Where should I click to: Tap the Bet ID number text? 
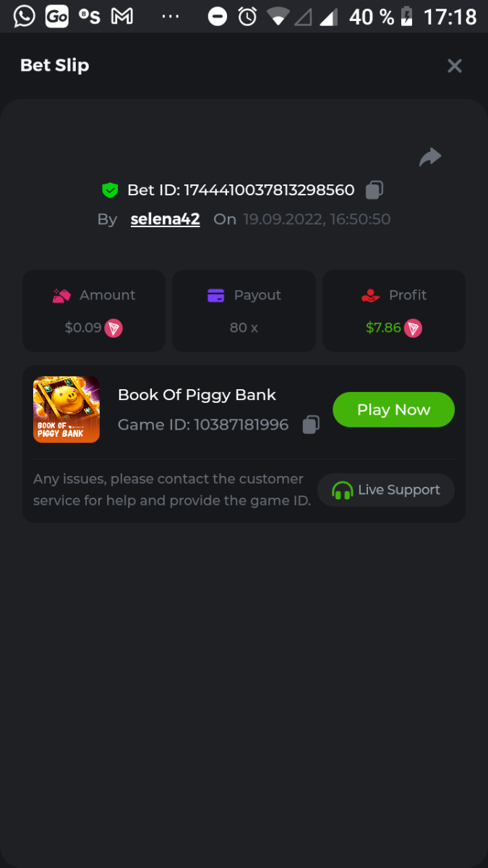pyautogui.click(x=269, y=190)
